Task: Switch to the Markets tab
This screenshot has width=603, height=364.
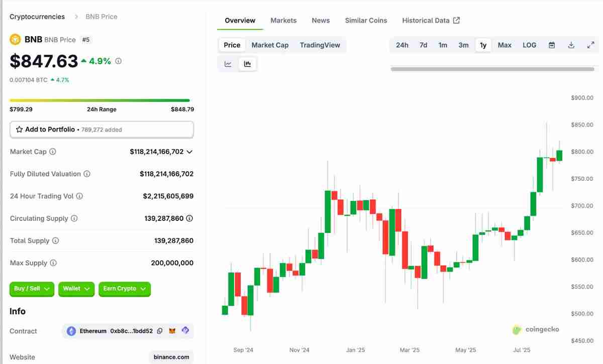Action: (x=283, y=21)
